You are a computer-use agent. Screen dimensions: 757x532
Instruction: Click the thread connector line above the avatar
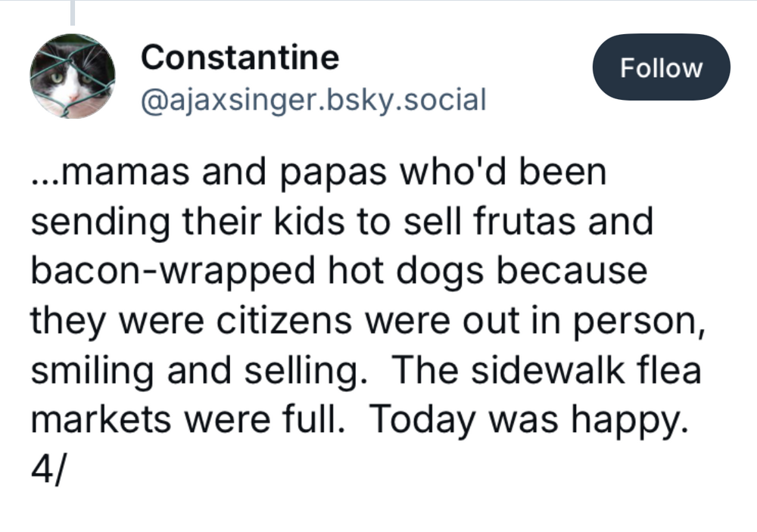73,13
